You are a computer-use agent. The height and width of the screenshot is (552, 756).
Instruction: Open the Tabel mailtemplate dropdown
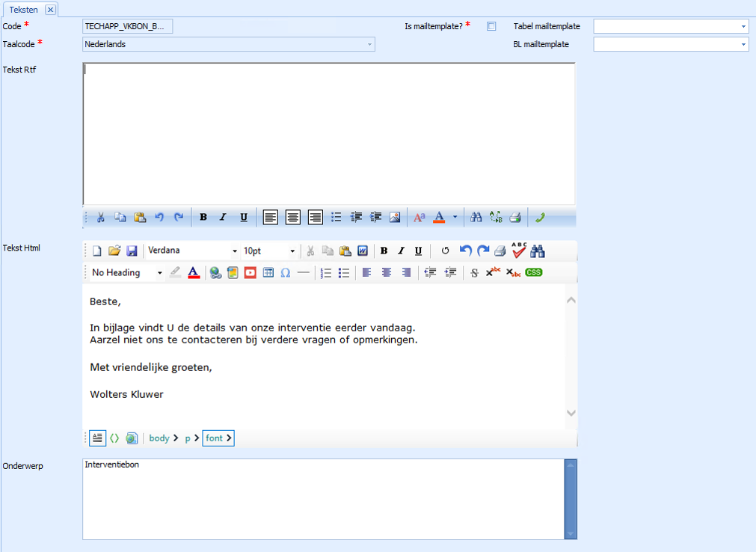(743, 26)
